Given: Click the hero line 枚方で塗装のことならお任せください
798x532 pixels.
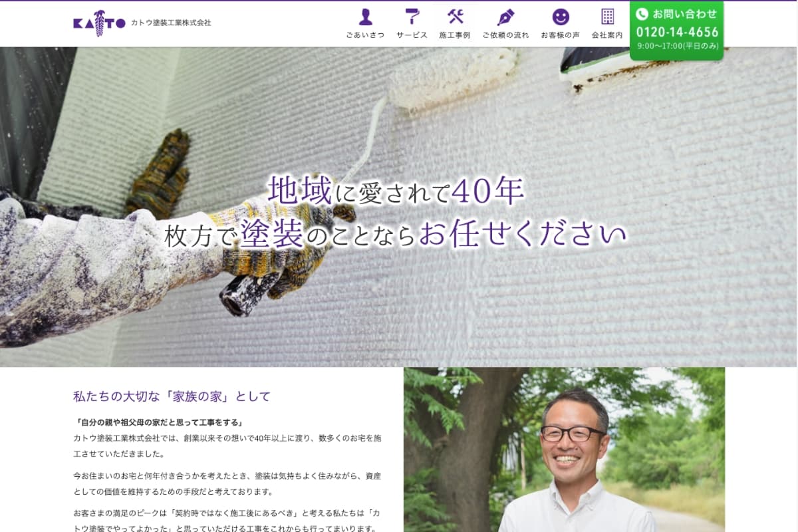Looking at the screenshot, I should [396, 234].
